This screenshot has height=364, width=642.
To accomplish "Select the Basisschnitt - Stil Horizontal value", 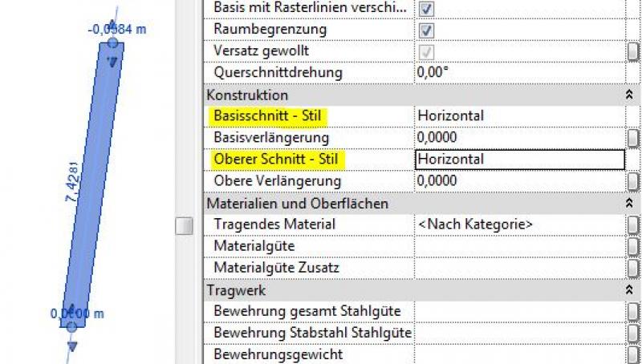I will coord(519,115).
